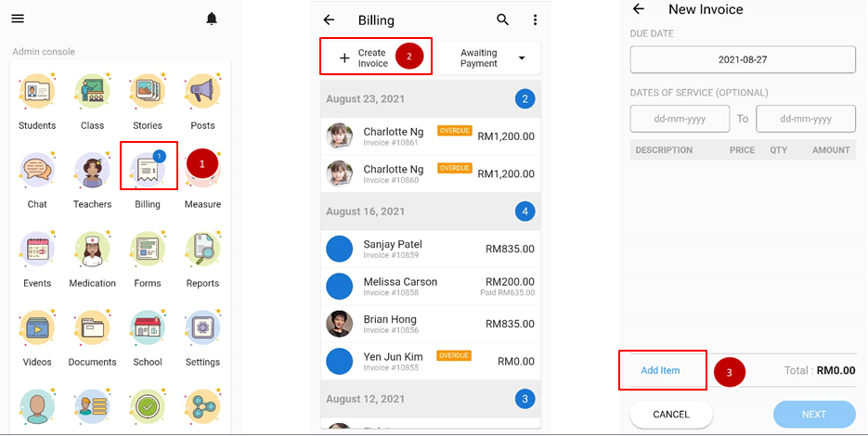Viewport: 868px width, 436px height.
Task: Open Sanjay Patel invoice #10859
Action: (431, 249)
